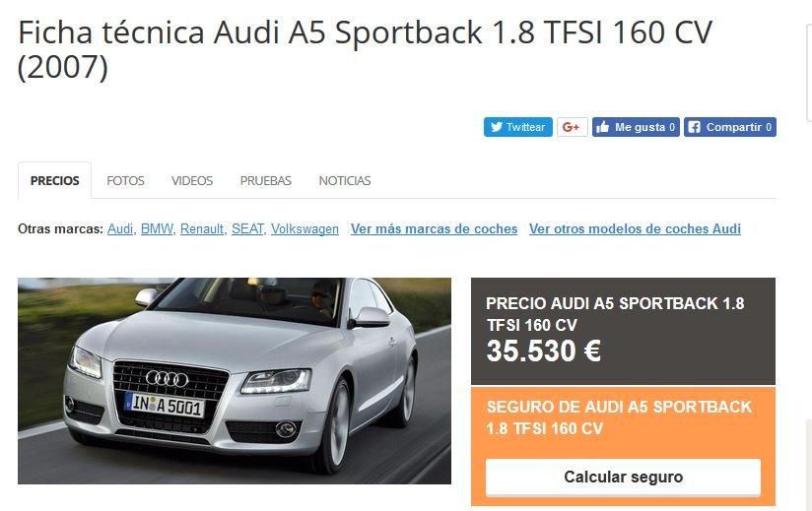Open the VIDEOS tab

(192, 180)
